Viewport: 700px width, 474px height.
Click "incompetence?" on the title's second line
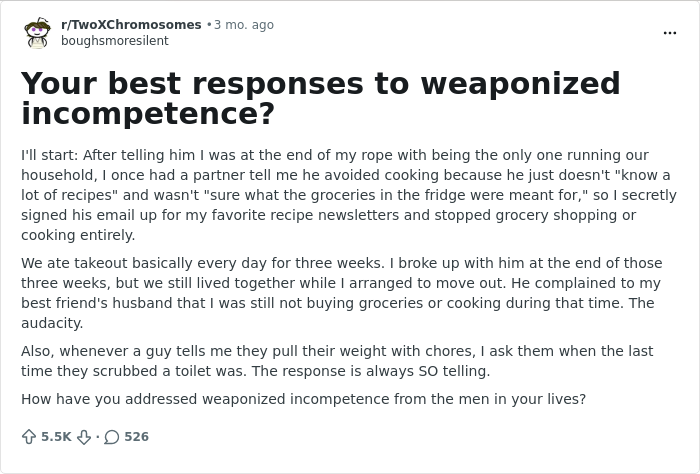point(148,114)
